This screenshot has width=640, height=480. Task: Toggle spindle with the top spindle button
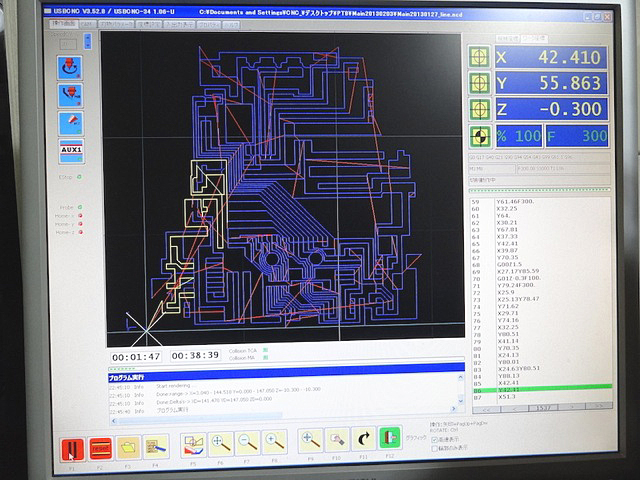coord(71,67)
